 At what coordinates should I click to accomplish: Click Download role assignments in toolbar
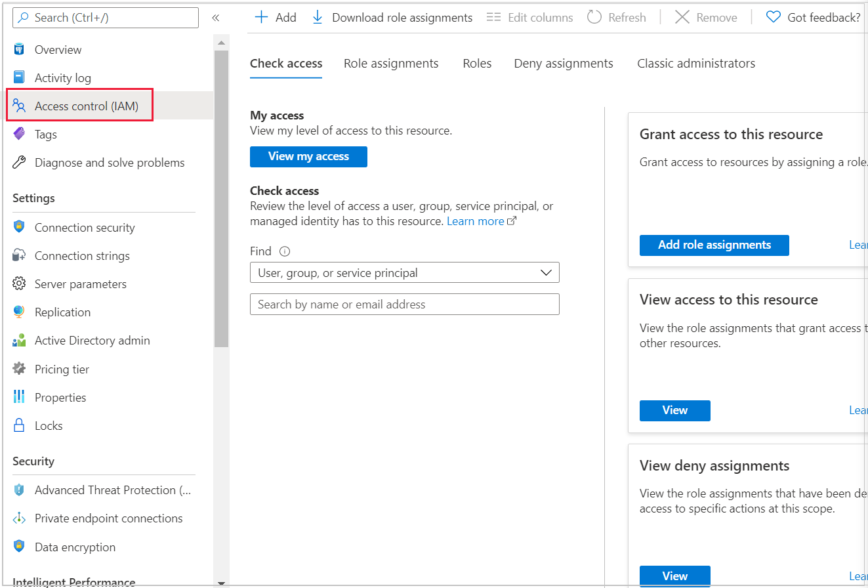coord(392,18)
